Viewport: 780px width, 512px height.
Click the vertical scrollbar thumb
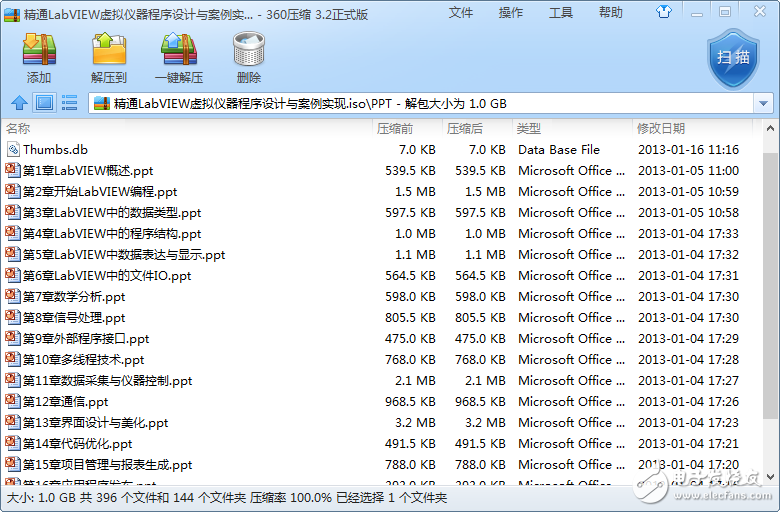(770, 286)
